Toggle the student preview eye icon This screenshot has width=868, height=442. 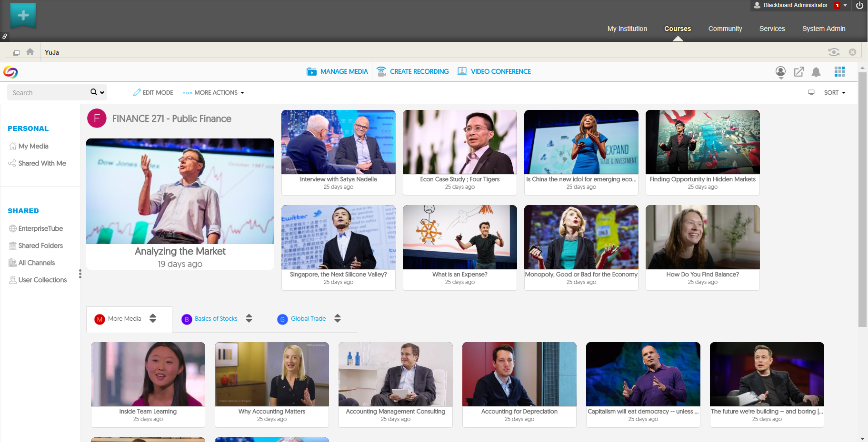tap(834, 52)
